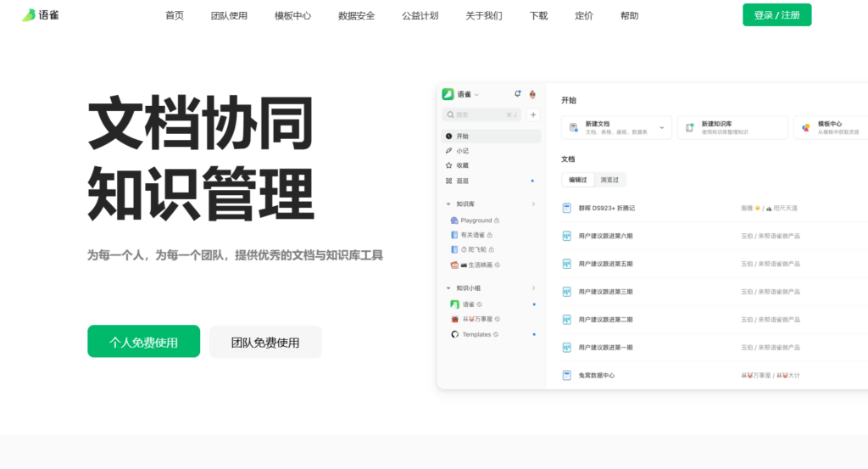Click the document icon for 兔窝数据中心

click(x=567, y=376)
